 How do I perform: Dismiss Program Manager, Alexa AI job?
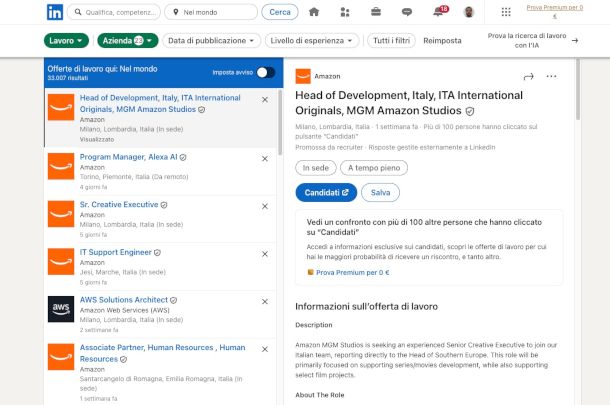pyautogui.click(x=265, y=159)
